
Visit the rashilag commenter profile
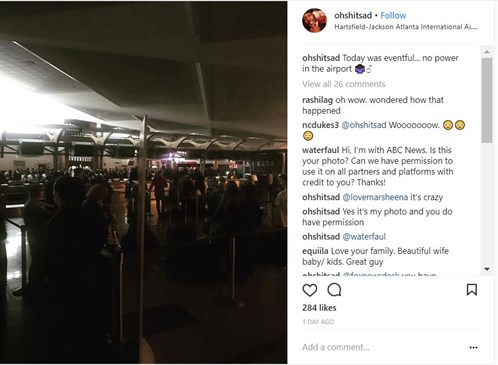pos(317,100)
